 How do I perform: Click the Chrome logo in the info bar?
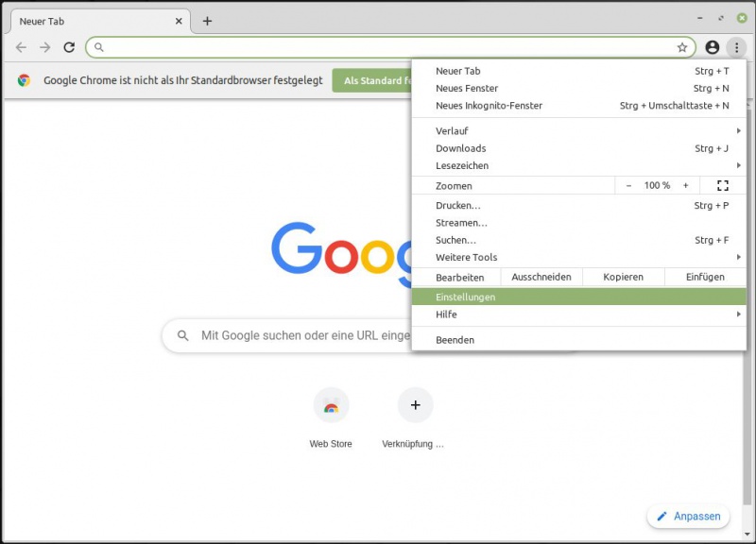click(x=24, y=80)
